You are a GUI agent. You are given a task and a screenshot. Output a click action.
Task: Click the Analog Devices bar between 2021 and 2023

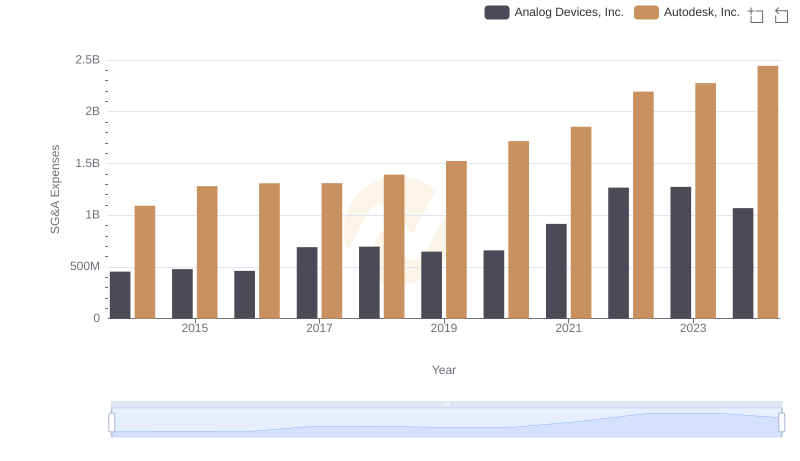tap(618, 253)
